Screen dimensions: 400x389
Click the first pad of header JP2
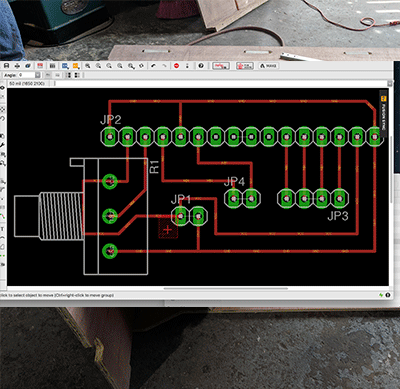click(x=109, y=136)
